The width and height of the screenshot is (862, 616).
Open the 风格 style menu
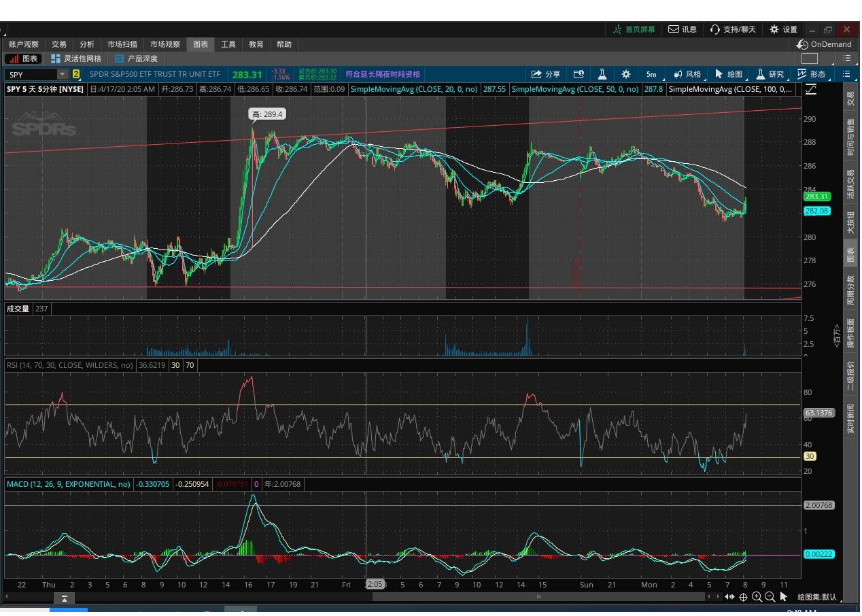[687, 74]
